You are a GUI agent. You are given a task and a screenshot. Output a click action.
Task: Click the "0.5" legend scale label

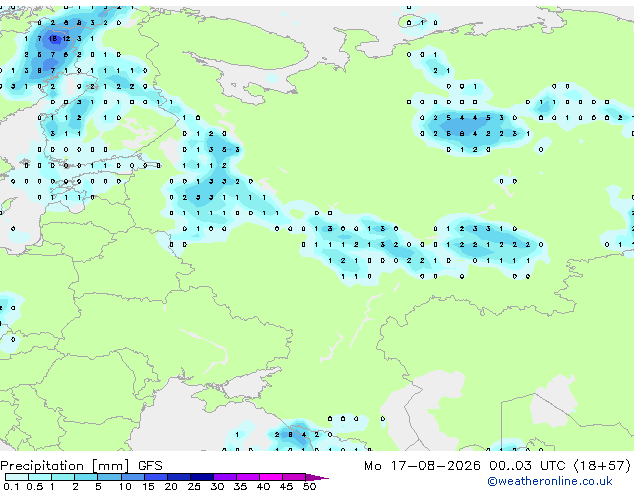click(35, 486)
